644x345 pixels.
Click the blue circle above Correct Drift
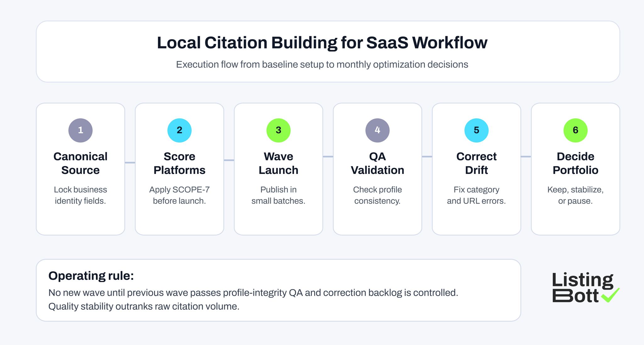476,130
